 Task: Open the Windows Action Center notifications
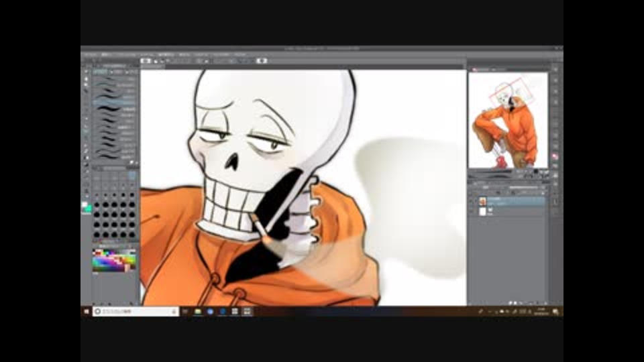(555, 312)
